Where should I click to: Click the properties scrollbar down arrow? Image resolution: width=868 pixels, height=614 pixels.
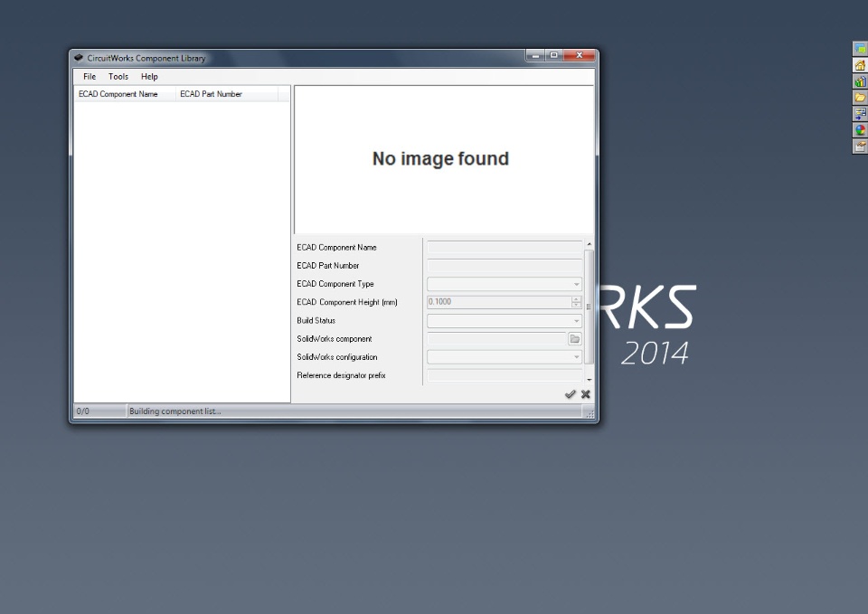coord(589,380)
